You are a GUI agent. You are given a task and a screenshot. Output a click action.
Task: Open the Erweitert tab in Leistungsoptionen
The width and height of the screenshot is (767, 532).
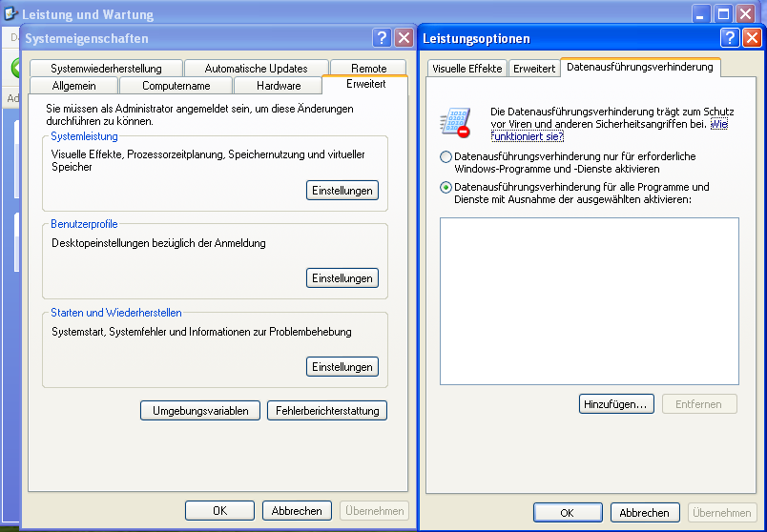pos(533,69)
